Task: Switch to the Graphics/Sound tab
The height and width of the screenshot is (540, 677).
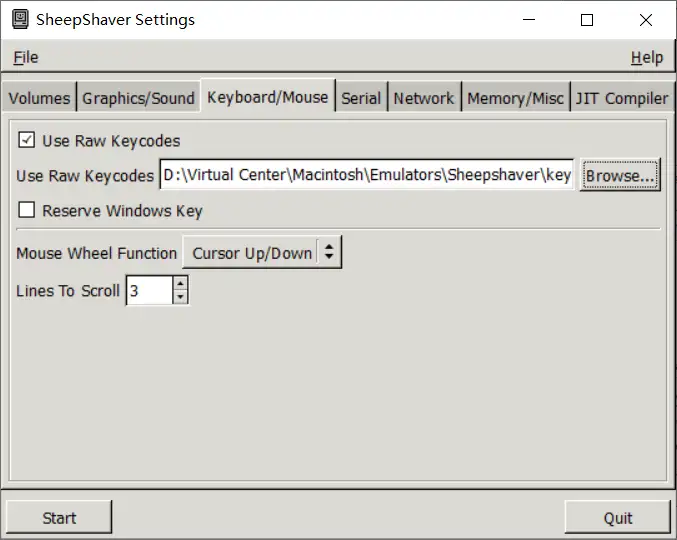Action: [139, 98]
